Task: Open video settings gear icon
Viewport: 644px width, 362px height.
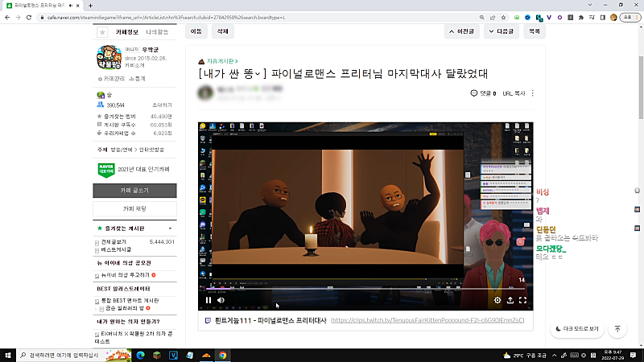Action: (497, 300)
